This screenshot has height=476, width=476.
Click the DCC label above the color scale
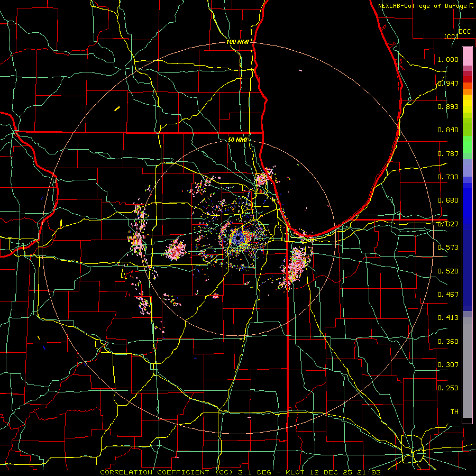point(464,32)
